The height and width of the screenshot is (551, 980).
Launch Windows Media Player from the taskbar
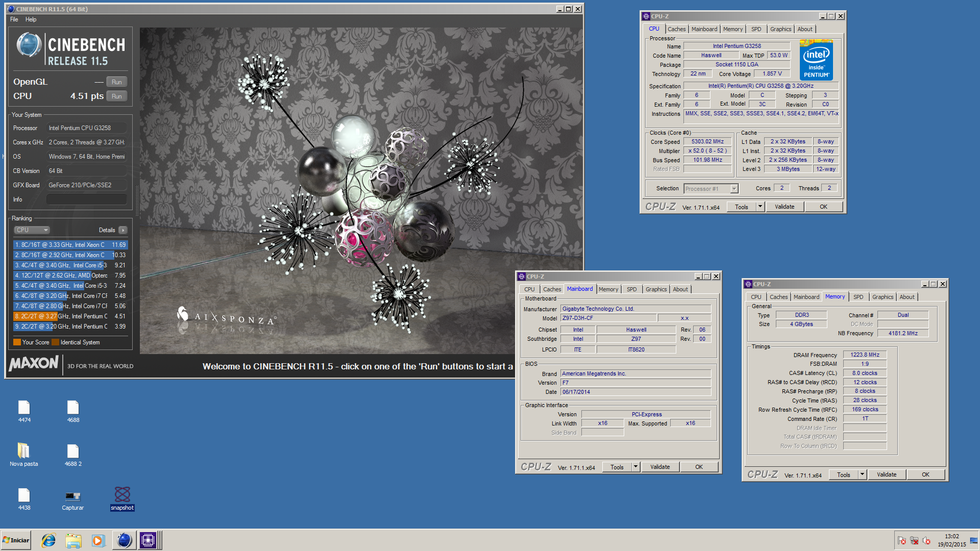[x=98, y=540]
